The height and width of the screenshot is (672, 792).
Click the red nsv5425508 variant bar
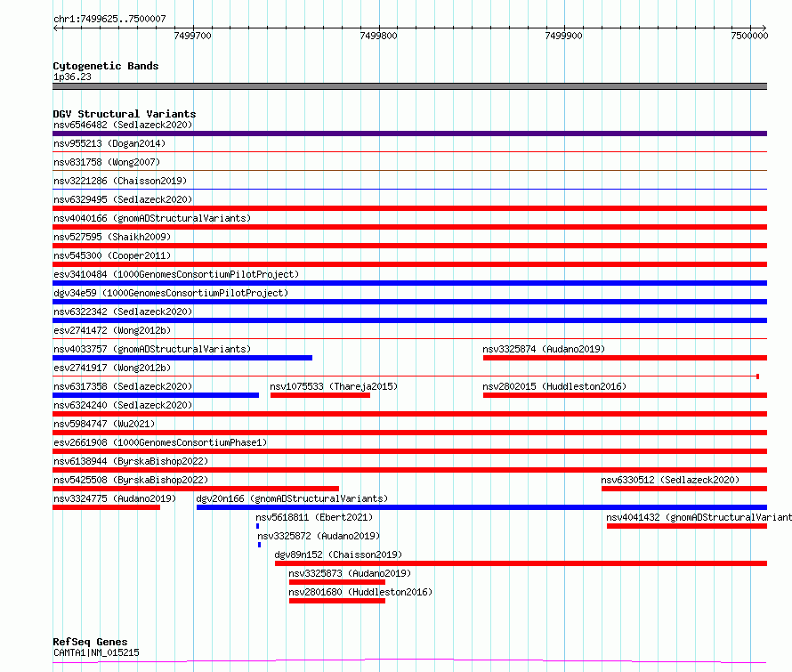(x=196, y=489)
